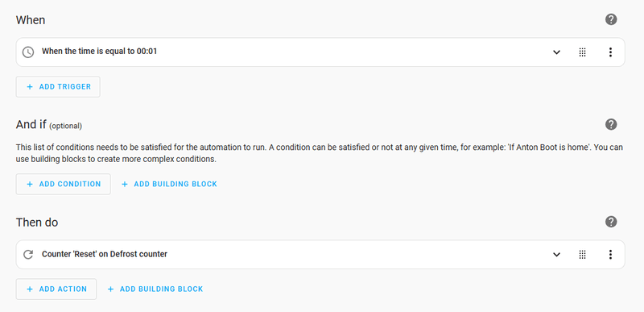Open help for the Then do section
Image resolution: width=644 pixels, height=312 pixels.
tap(611, 222)
